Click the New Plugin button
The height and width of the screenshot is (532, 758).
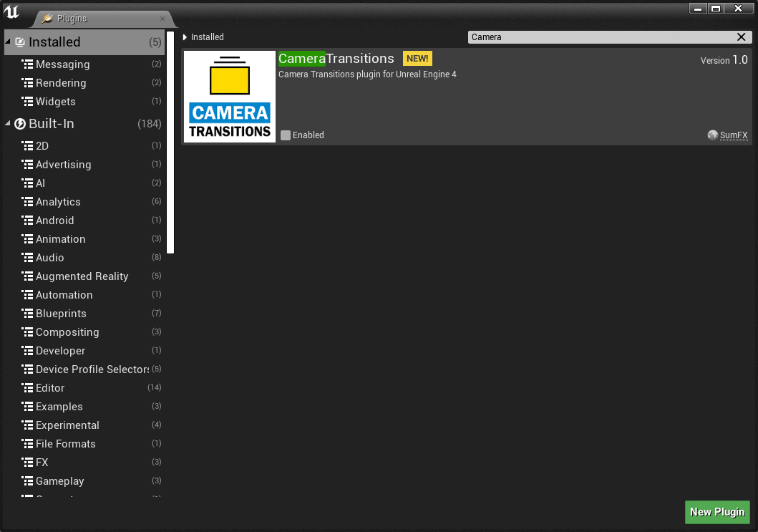(x=717, y=512)
